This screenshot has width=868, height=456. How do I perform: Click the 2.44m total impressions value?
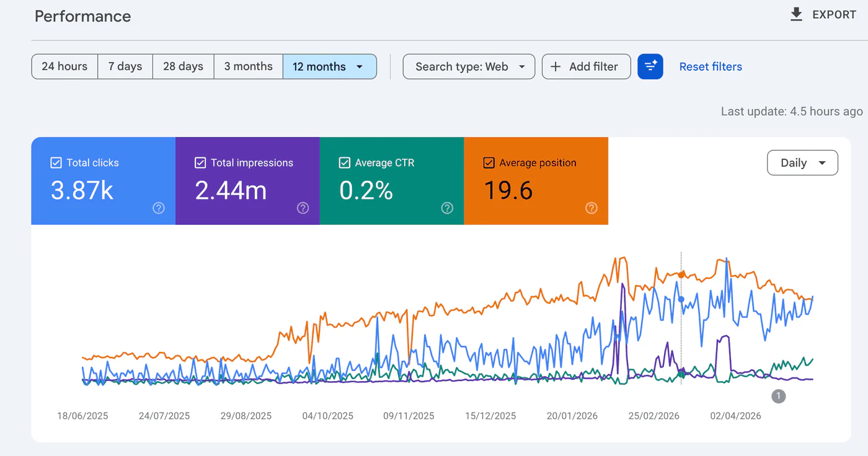click(x=231, y=191)
